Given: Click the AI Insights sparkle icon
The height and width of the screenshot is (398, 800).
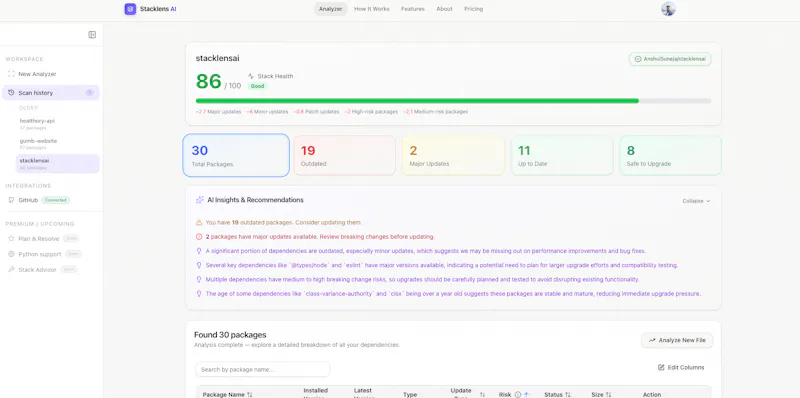Looking at the screenshot, I should tap(200, 200).
